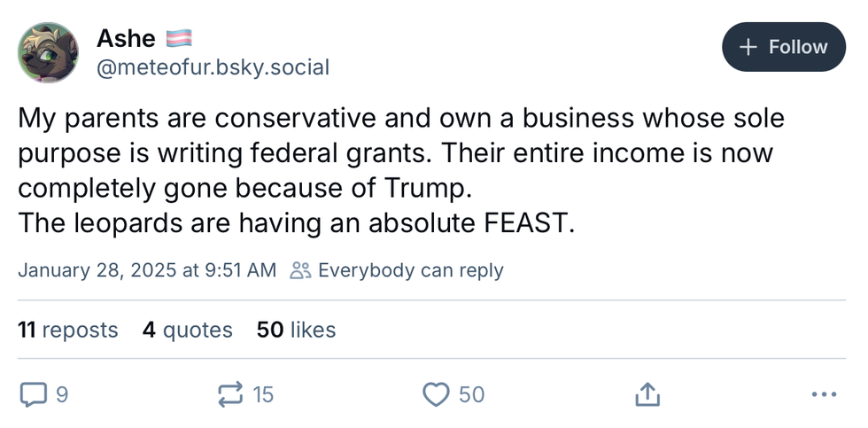
Task: Like the post with heart icon
Action: (436, 394)
